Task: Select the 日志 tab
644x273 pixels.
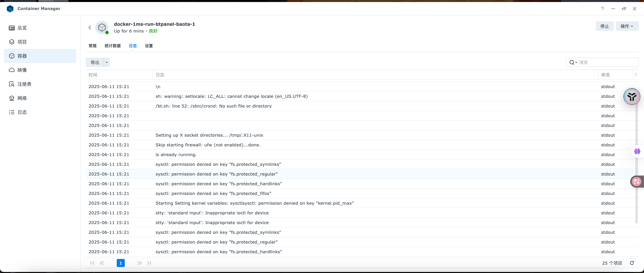Action: coord(133,46)
